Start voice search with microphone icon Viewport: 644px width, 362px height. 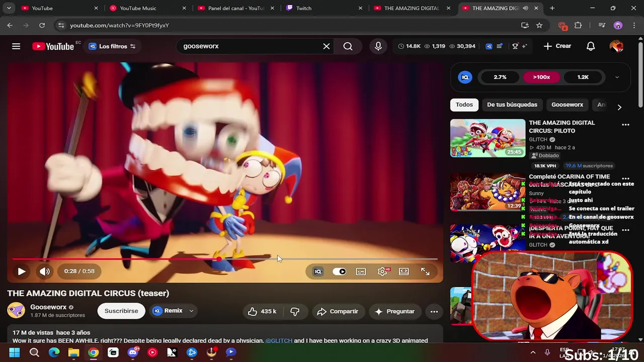click(x=378, y=46)
